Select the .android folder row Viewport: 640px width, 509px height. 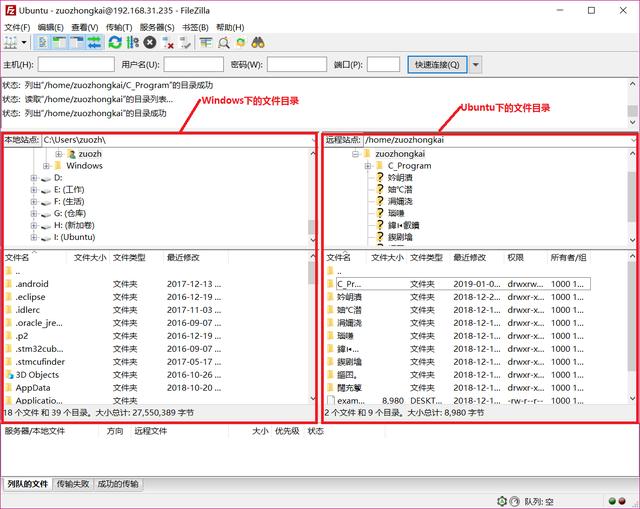pyautogui.click(x=114, y=284)
